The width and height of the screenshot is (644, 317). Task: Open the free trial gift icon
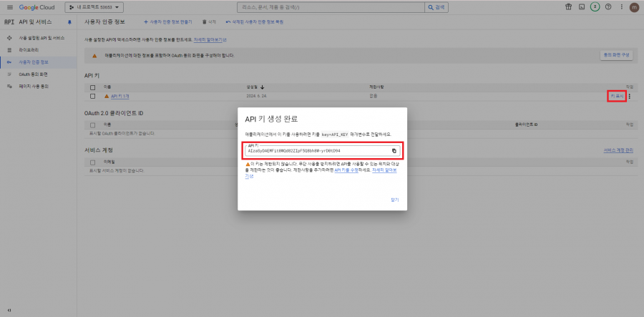click(569, 7)
